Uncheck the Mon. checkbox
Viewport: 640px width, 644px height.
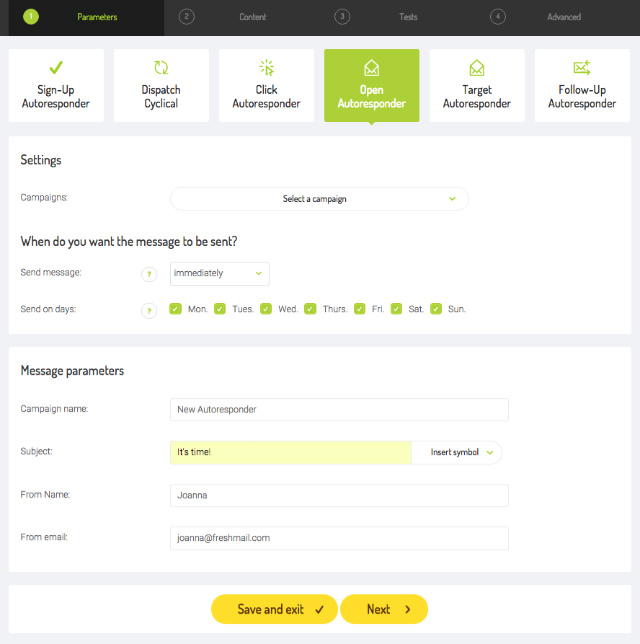[175, 309]
